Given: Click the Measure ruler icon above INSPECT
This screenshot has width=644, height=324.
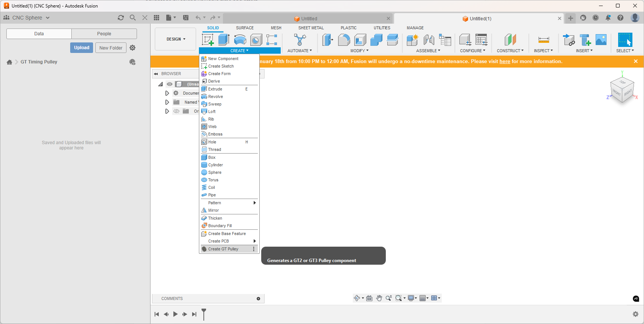Looking at the screenshot, I should click(x=543, y=40).
